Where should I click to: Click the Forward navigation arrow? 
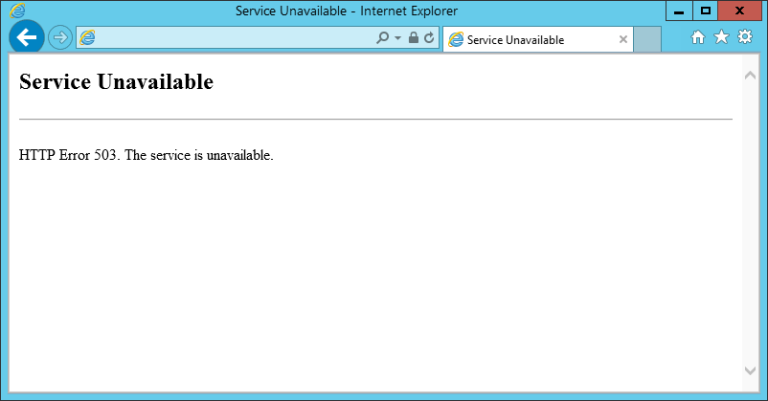click(60, 38)
